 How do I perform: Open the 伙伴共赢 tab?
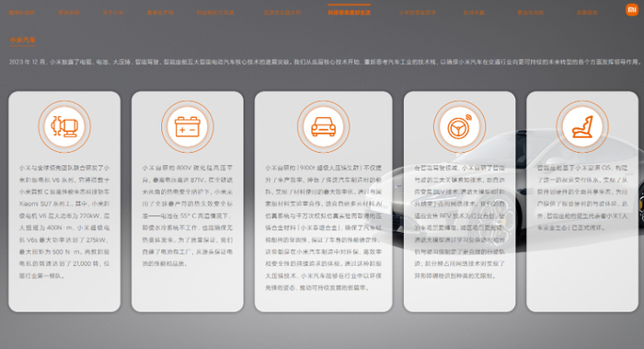474,13
